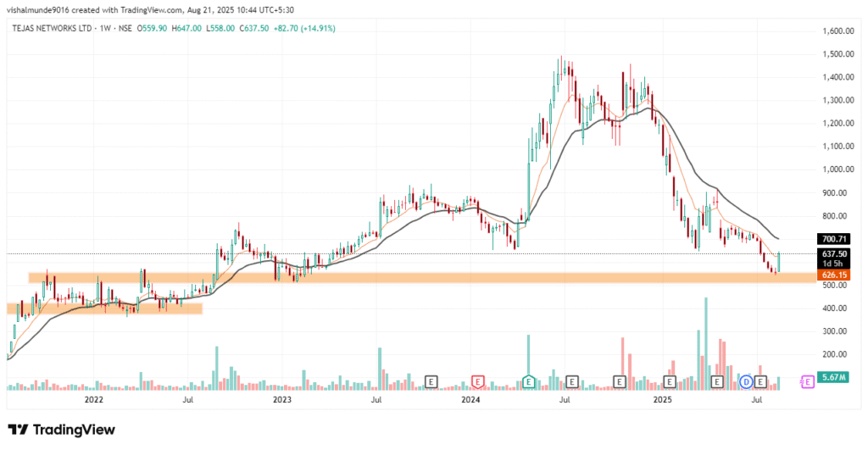Image resolution: width=868 pixels, height=450 pixels.
Task: Click the 1,500.00 price axis label
Action: click(x=837, y=54)
